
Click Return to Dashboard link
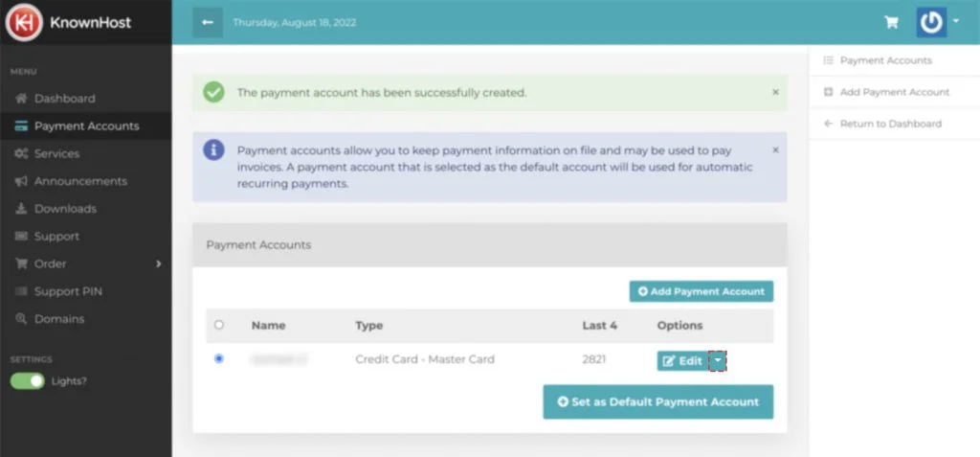click(x=891, y=124)
